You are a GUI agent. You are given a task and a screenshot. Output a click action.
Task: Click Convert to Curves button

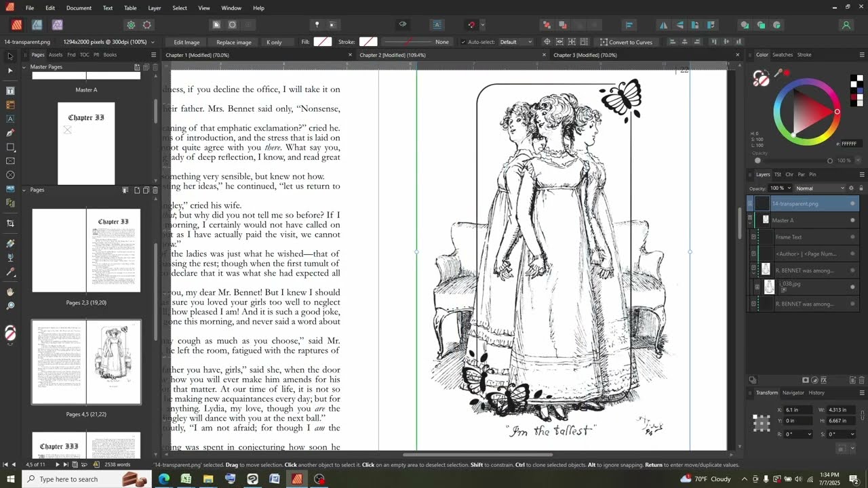coord(626,42)
